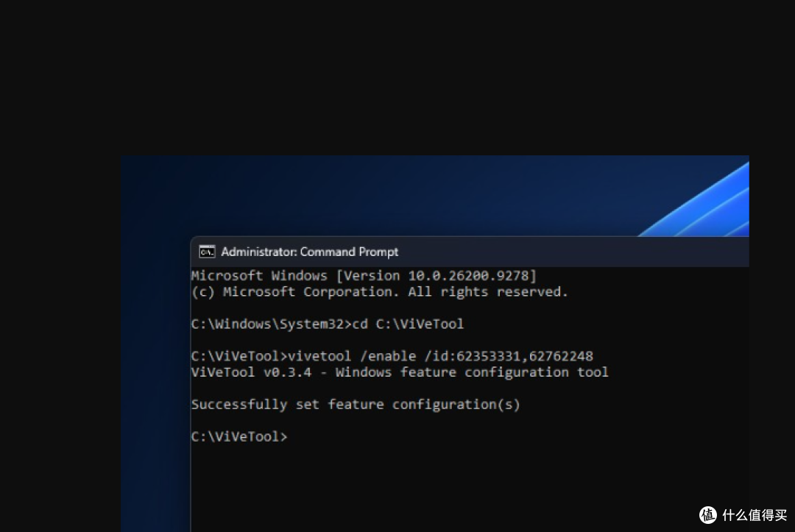Click 'Successfully set feature configuration(s)' output line
795x532 pixels.
[x=356, y=404]
